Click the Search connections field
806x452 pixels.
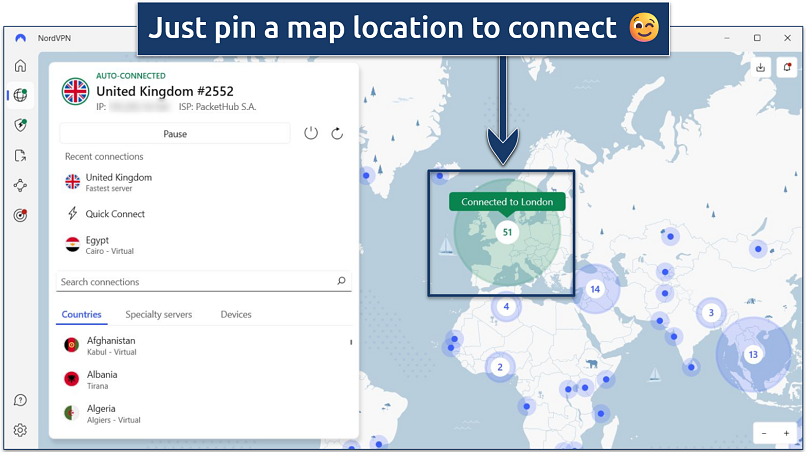(195, 282)
